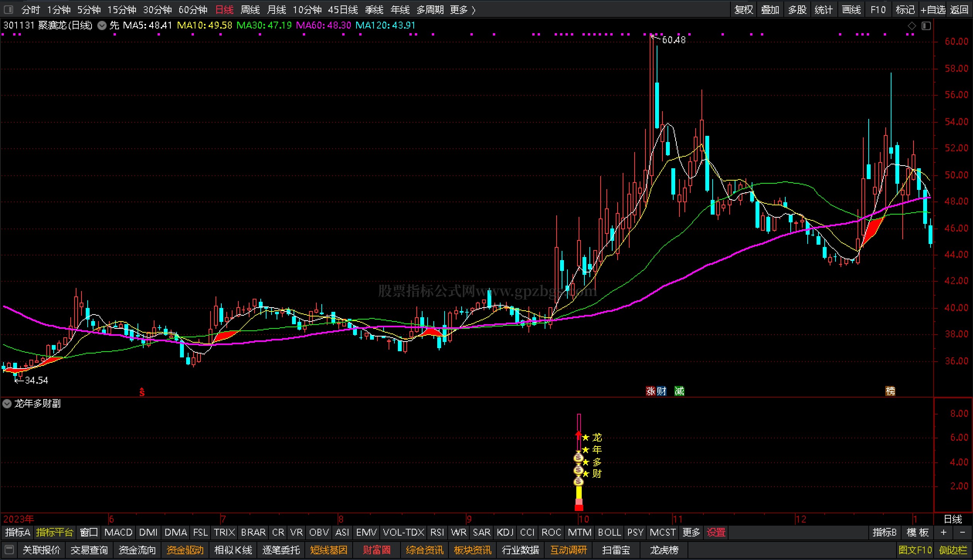Select the MACD indicator tab

pos(118,533)
